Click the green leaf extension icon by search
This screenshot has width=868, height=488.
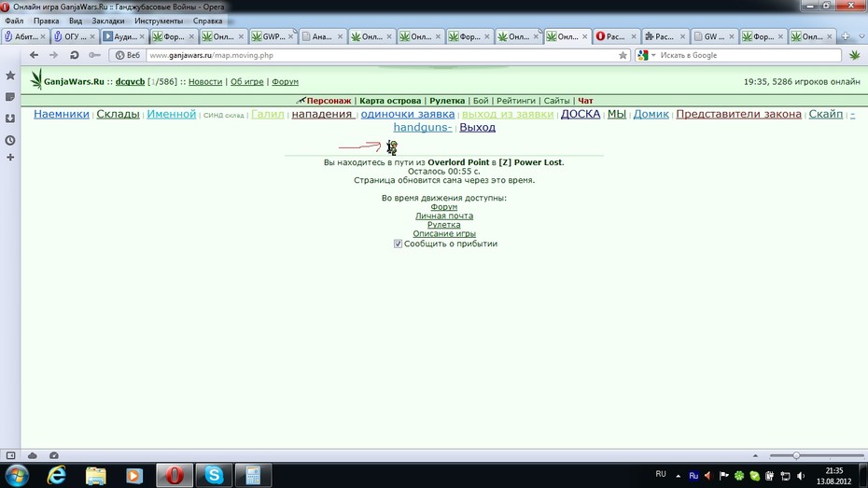coord(855,55)
